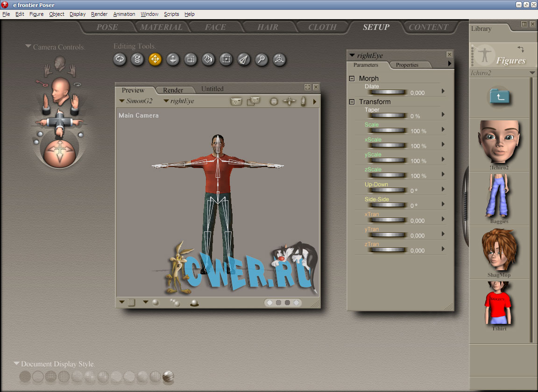Select the Translate In/Out tool

173,59
